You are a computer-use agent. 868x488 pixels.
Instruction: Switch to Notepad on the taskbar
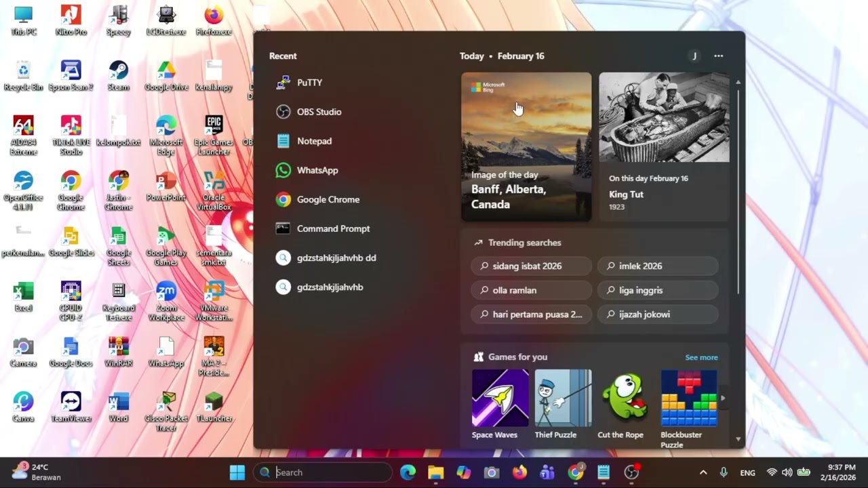click(604, 472)
